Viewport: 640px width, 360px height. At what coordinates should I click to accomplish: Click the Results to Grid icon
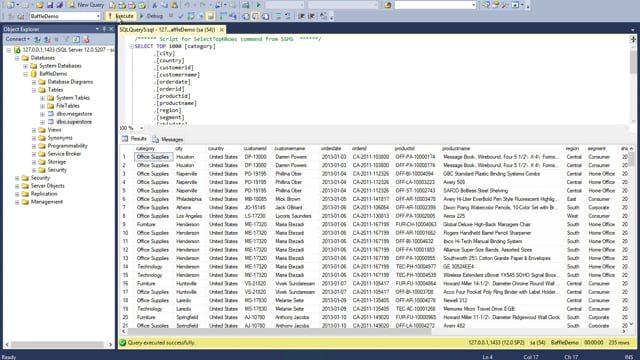pos(256,16)
